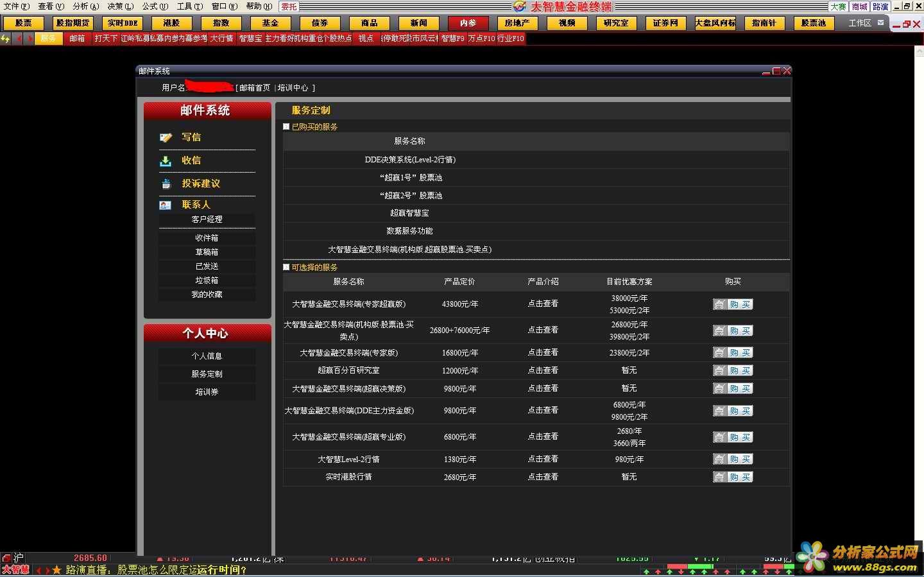Click the 商城 button in the title bar

[x=860, y=6]
